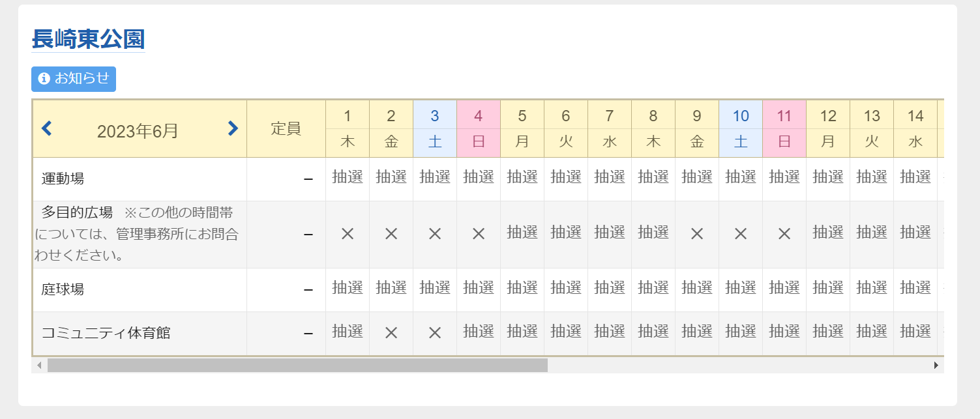Image resolution: width=980 pixels, height=419 pixels.
Task: Go to next month using right chevron
Action: [x=233, y=129]
